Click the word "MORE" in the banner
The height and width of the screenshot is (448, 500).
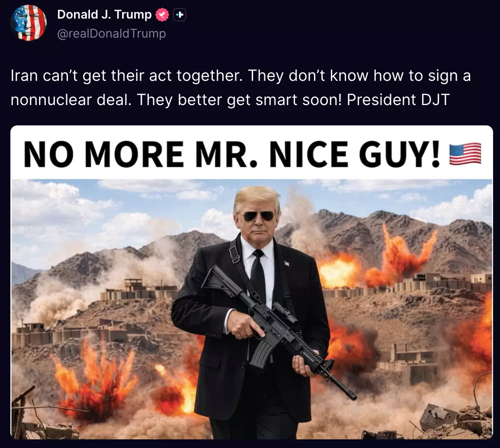[x=134, y=154]
